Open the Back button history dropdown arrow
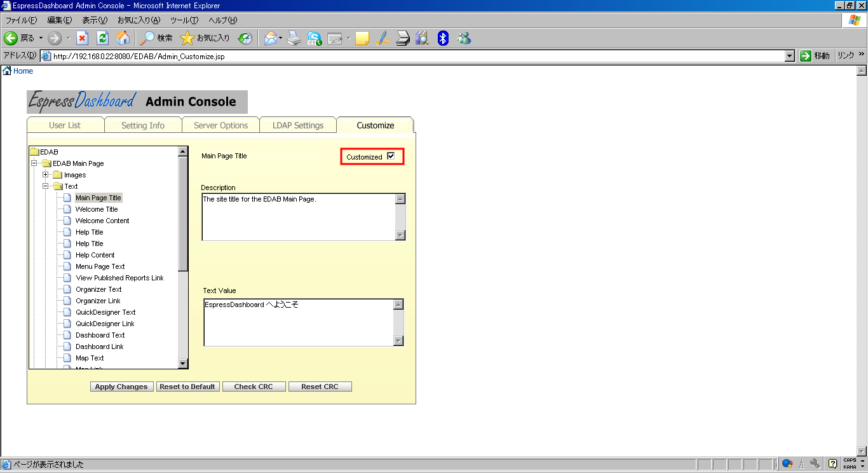 tap(41, 38)
